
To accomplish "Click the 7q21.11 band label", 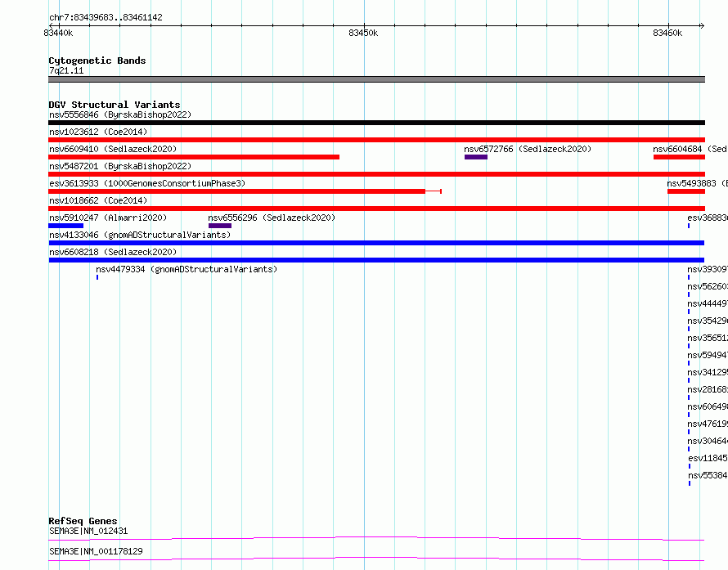I will (x=66, y=70).
